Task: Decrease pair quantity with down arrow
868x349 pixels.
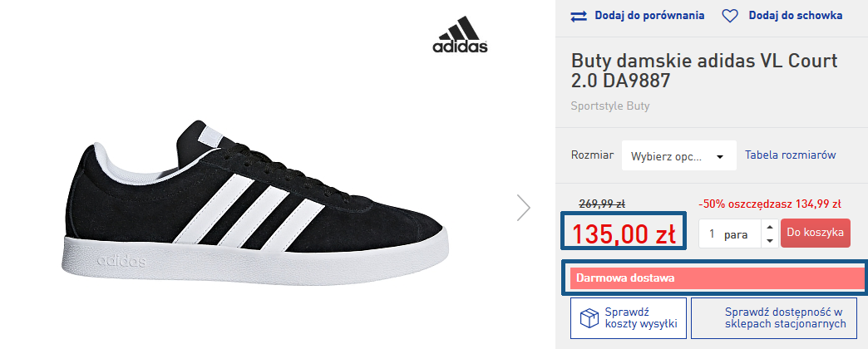Action: point(769,241)
